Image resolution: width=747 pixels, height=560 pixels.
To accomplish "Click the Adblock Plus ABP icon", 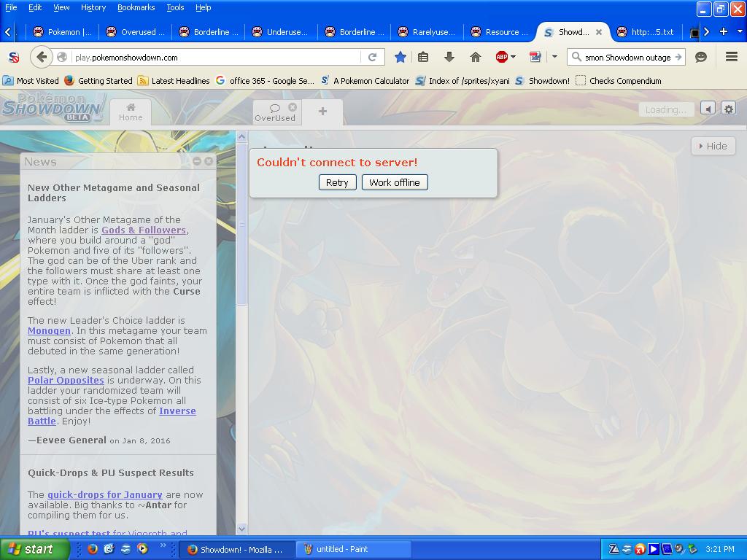I will 502,57.
